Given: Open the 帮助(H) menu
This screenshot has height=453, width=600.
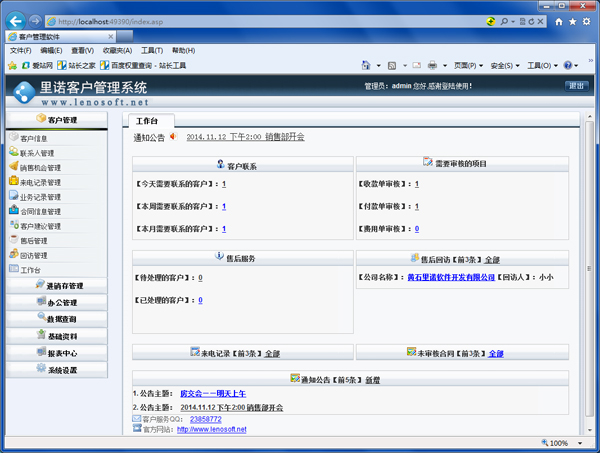Looking at the screenshot, I should [183, 51].
